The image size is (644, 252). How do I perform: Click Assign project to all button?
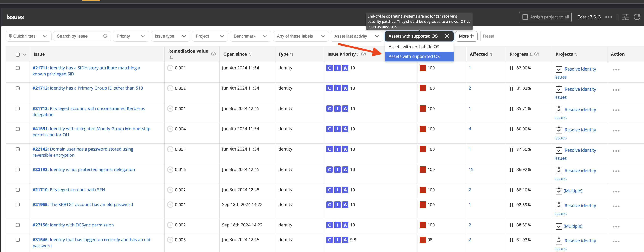click(x=545, y=17)
